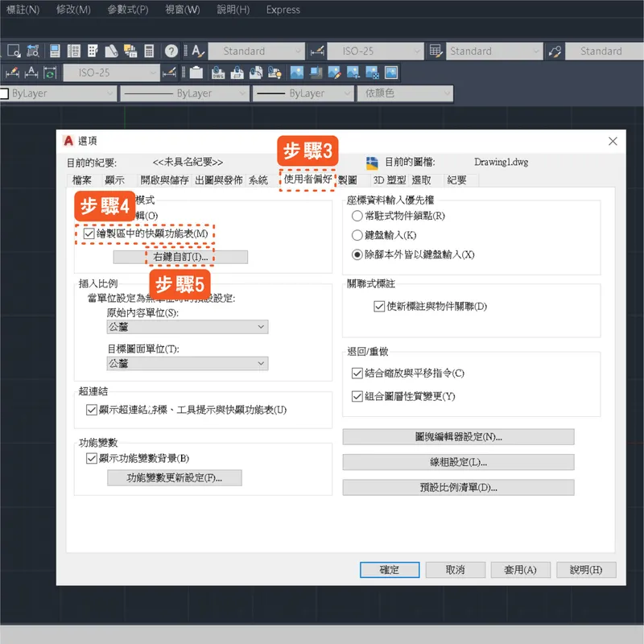Select 除腳本外皆以鍵盤輸入(X) radio button

click(x=357, y=254)
